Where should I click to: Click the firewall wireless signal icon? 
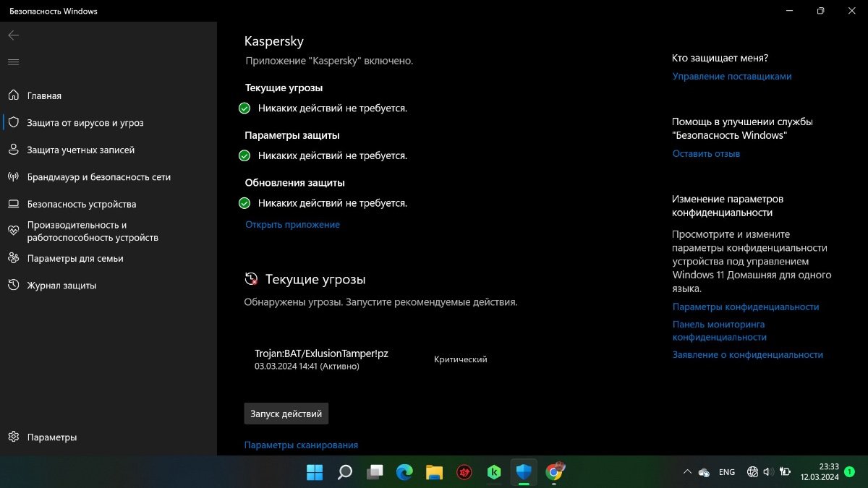[x=13, y=176]
